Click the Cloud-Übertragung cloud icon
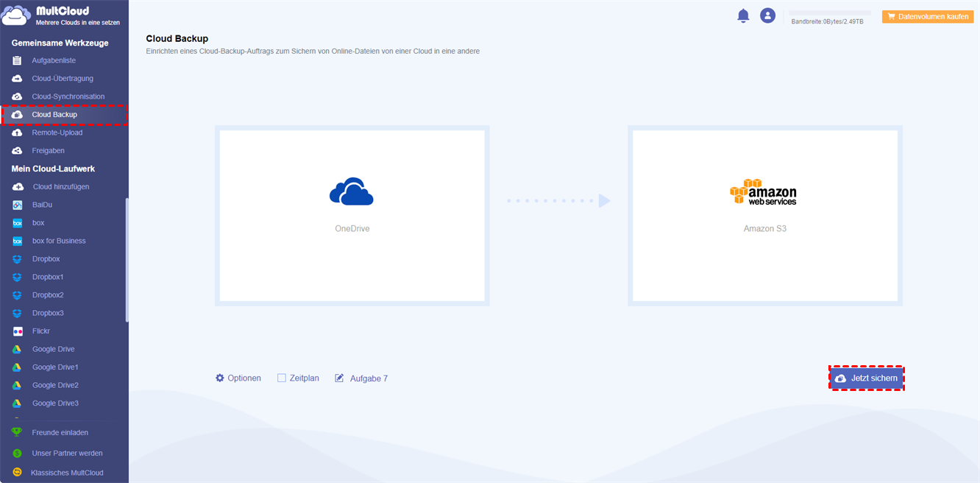This screenshot has height=483, width=980. [17, 79]
